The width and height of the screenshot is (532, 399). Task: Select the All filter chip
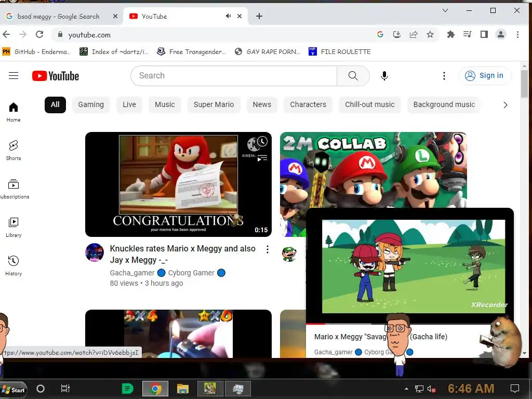click(55, 104)
